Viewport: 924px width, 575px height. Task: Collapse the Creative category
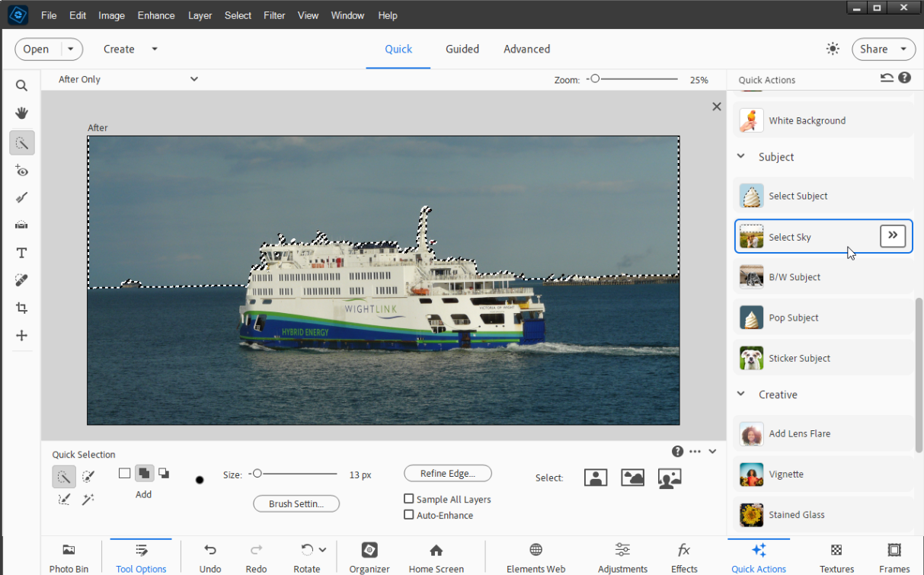coord(740,394)
